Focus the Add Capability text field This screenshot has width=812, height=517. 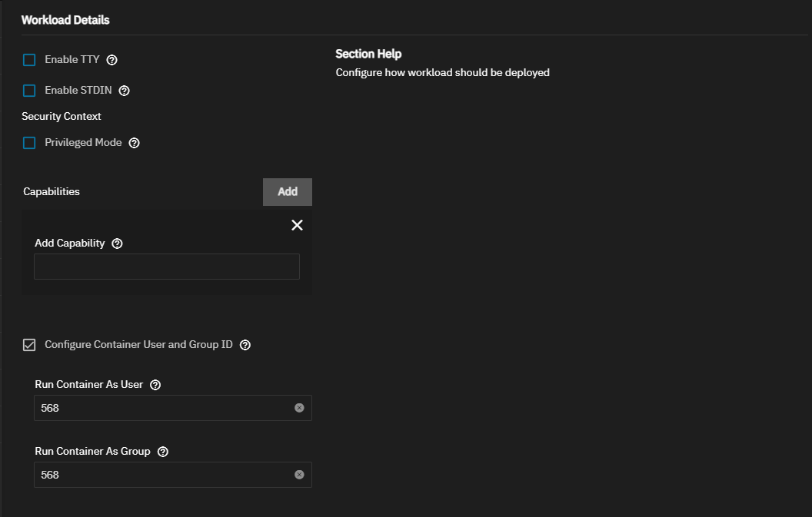(x=167, y=267)
